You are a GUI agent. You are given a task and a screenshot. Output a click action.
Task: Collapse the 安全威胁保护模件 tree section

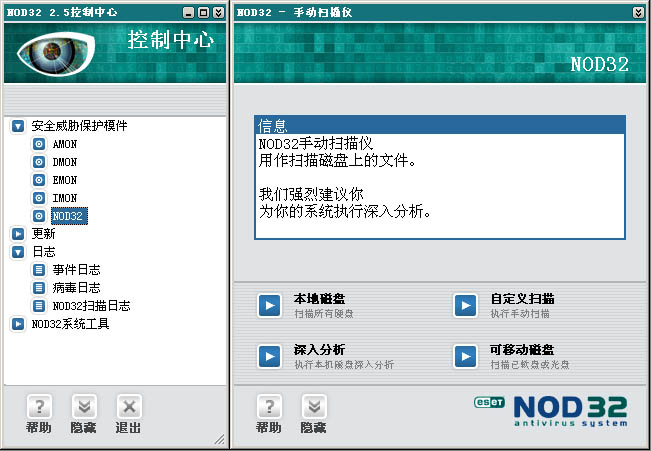coord(18,126)
